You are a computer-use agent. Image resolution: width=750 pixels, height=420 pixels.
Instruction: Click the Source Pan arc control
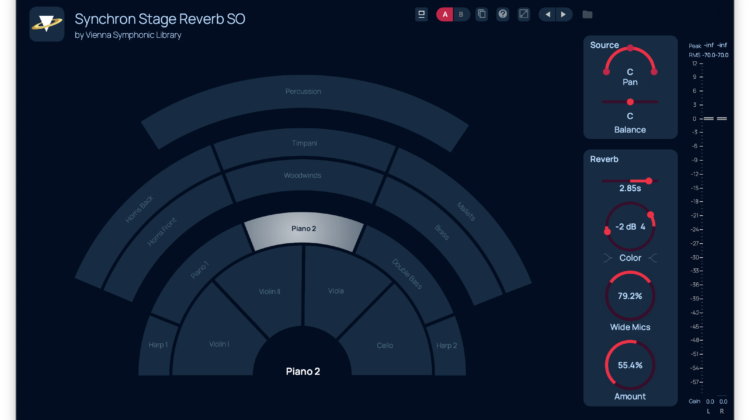(x=630, y=60)
